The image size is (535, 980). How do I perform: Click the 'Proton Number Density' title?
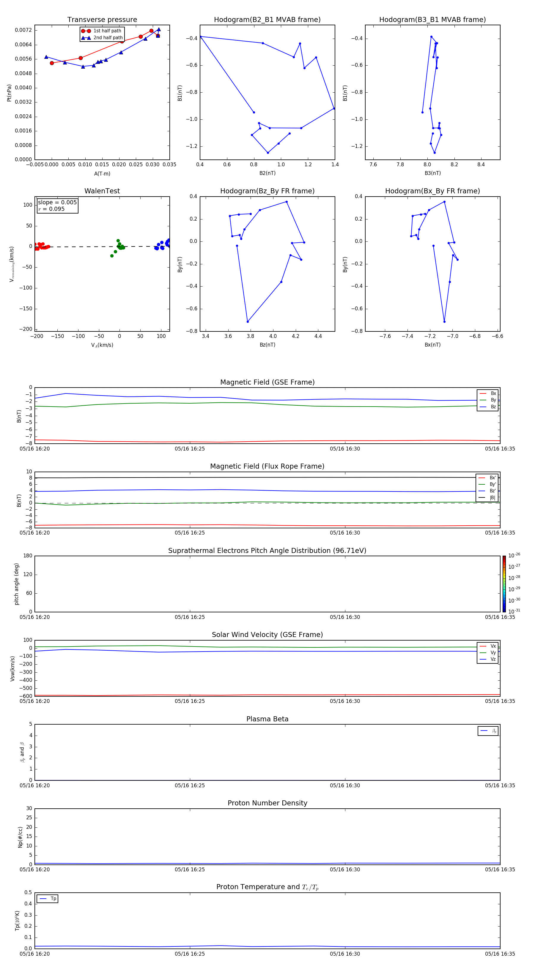tap(267, 803)
